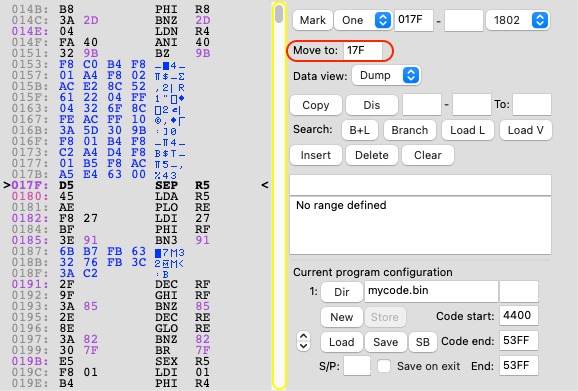Click the mycode.bin filename field

(x=431, y=291)
